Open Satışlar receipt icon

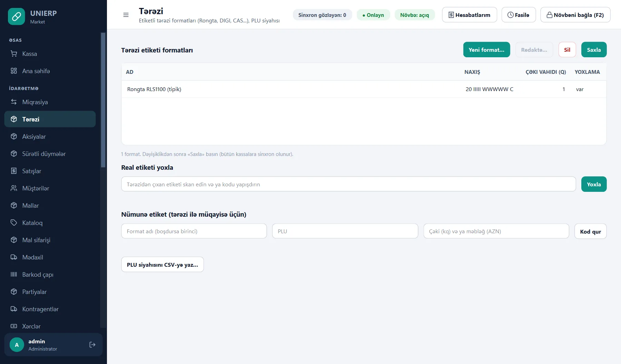(14, 171)
